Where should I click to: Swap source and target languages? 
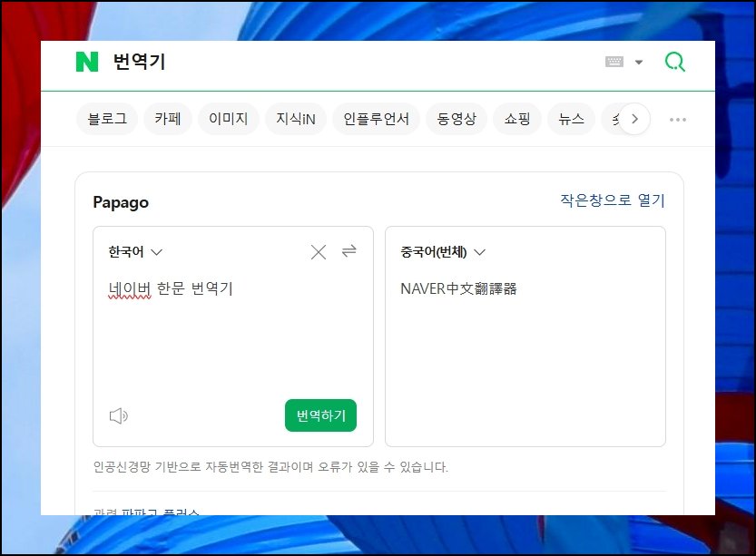[x=349, y=251]
